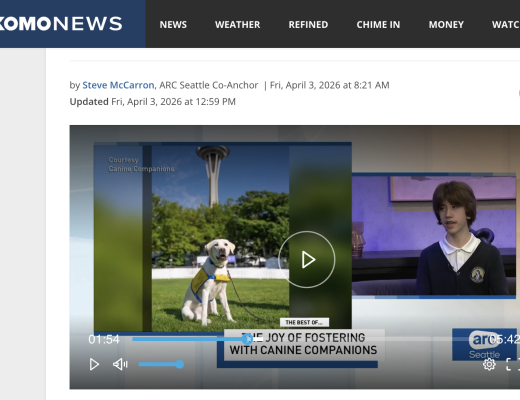The width and height of the screenshot is (520, 400).
Task: Click the interview inset frame in video
Action: [434, 235]
